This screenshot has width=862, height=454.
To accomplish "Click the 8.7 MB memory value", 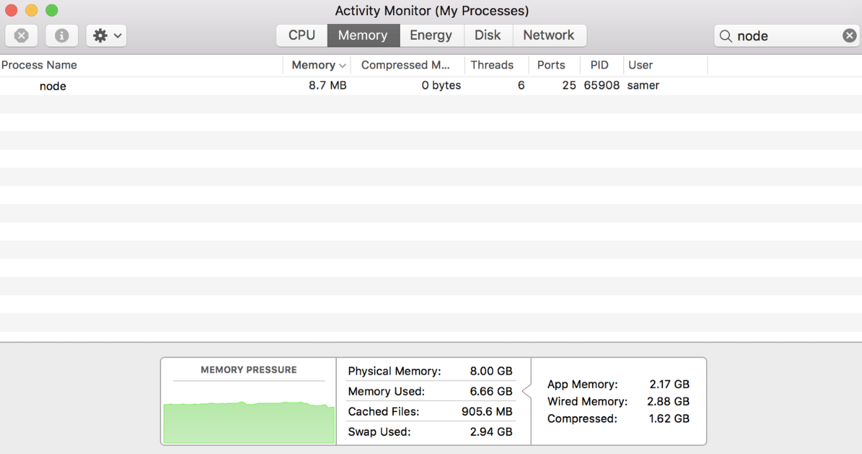I will click(x=328, y=86).
